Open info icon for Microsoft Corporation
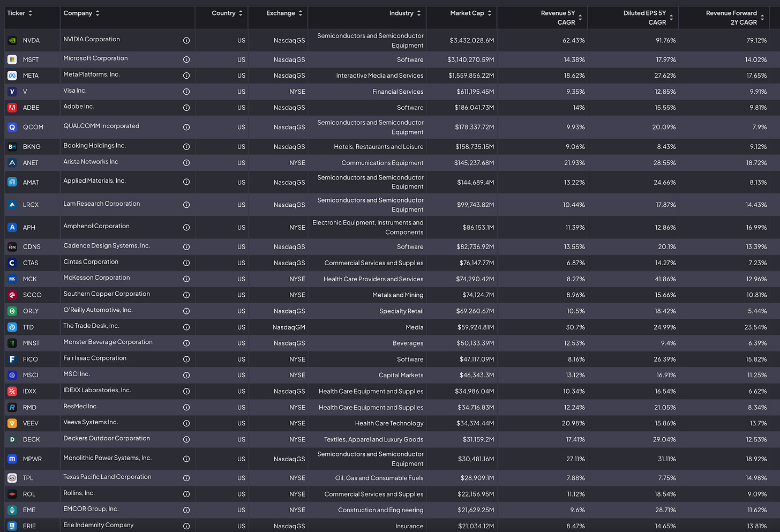 point(186,59)
